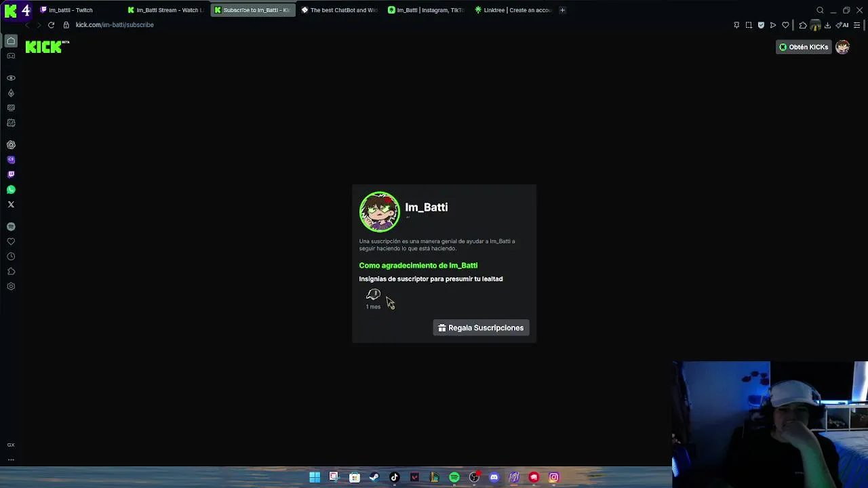This screenshot has height=488, width=868.
Task: Open the downloads icon in the toolbar
Action: point(827,25)
